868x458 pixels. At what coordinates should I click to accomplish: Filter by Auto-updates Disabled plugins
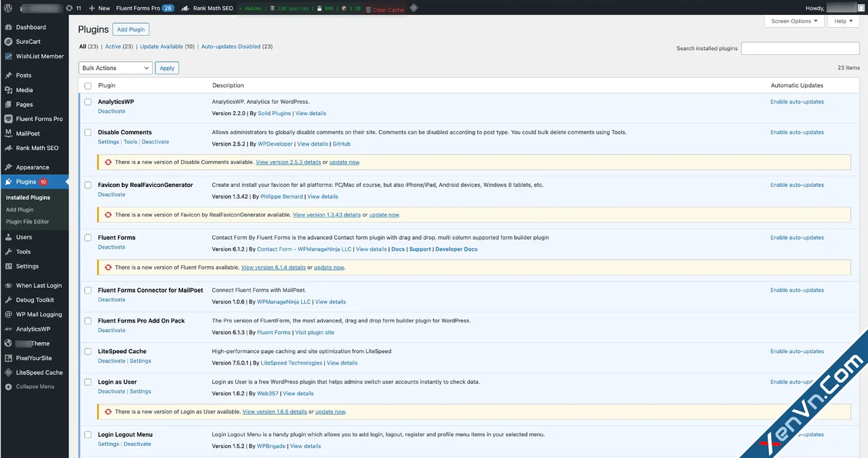click(231, 47)
